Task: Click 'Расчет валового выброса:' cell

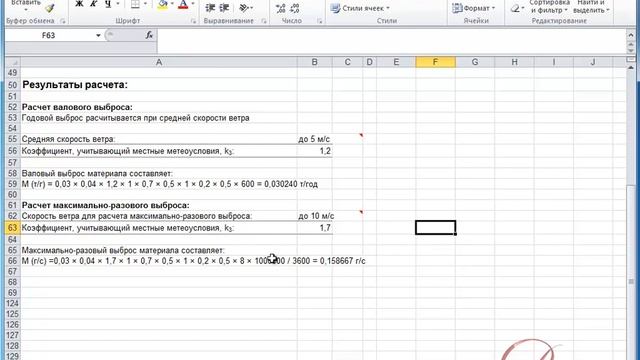Action: tap(77, 107)
